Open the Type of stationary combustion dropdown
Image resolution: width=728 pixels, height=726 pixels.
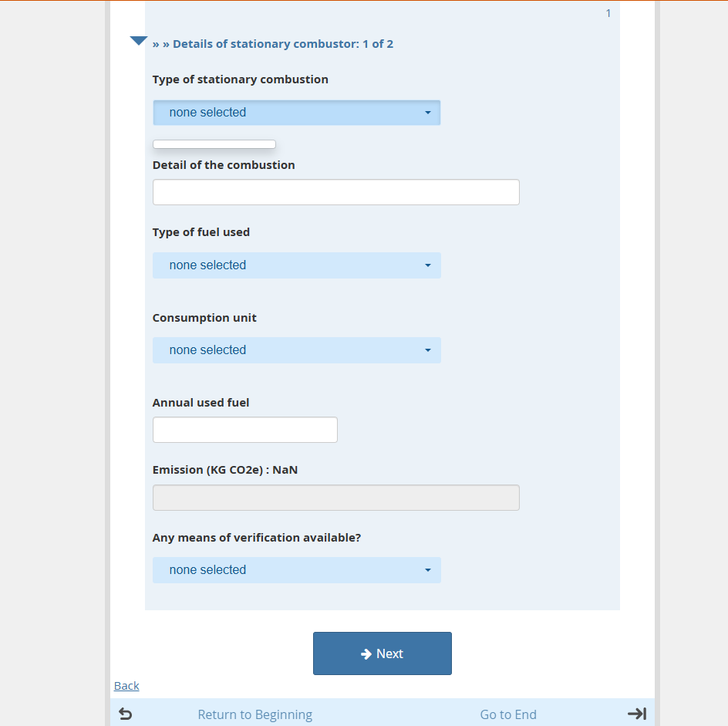click(x=296, y=113)
